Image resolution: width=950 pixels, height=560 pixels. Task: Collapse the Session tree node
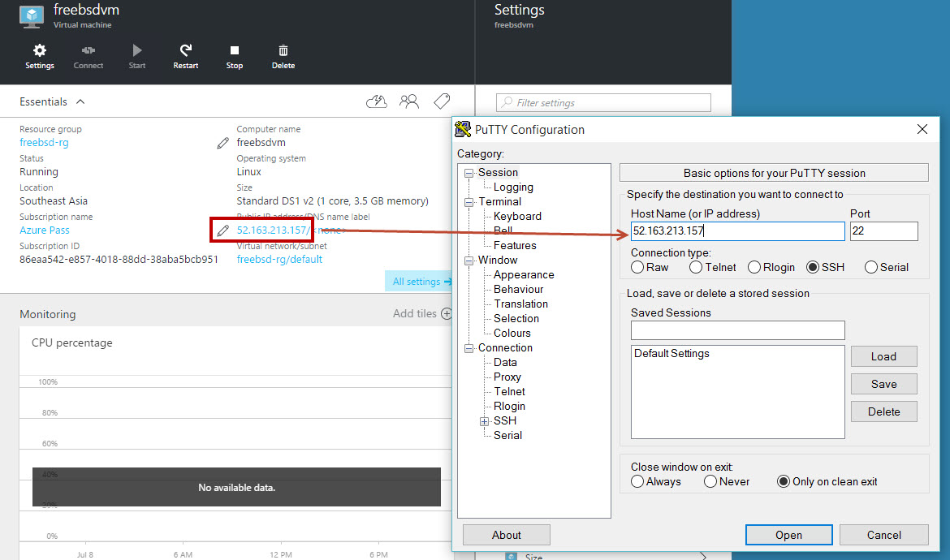coord(469,173)
